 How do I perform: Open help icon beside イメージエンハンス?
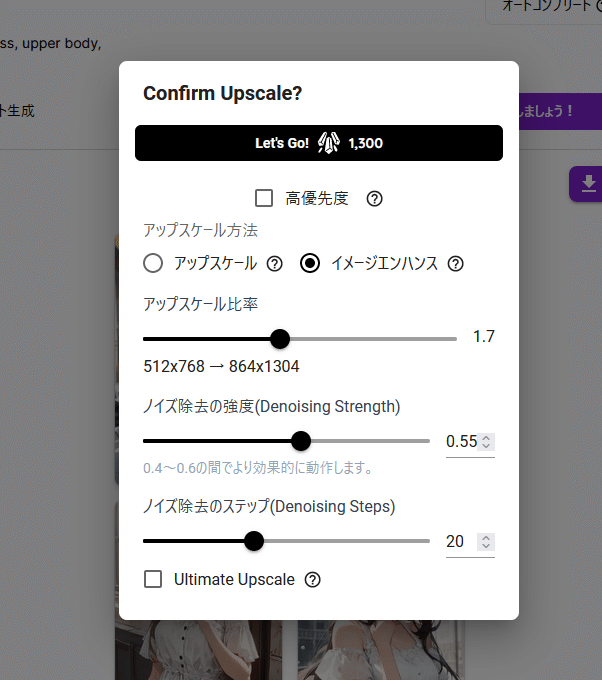pyautogui.click(x=456, y=264)
